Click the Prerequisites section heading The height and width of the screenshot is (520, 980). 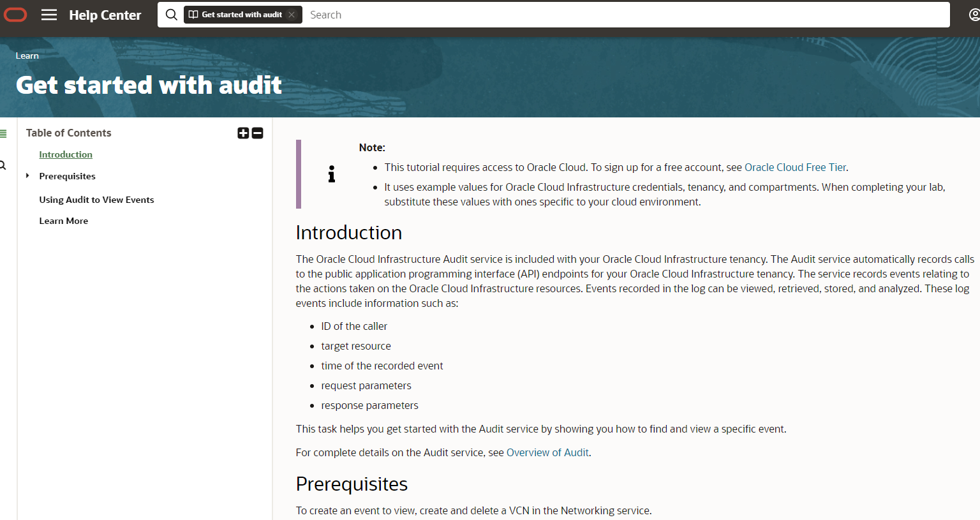pos(352,484)
